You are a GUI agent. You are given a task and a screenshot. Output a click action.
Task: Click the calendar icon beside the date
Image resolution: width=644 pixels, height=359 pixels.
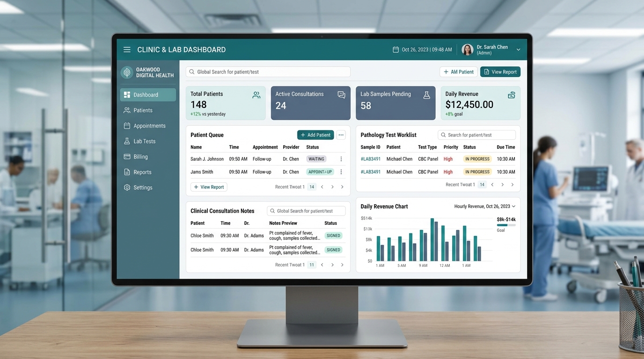[x=395, y=50]
